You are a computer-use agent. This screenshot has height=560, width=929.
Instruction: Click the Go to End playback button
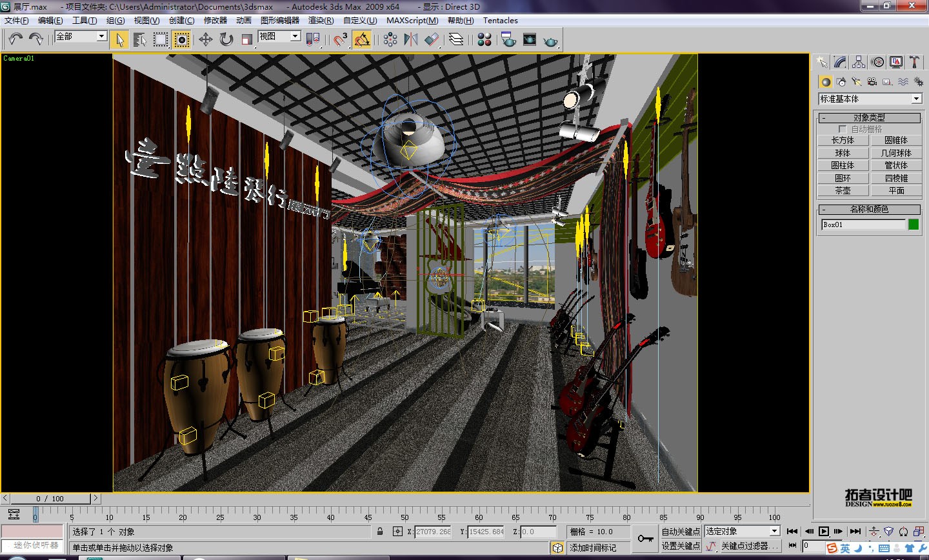click(x=855, y=532)
